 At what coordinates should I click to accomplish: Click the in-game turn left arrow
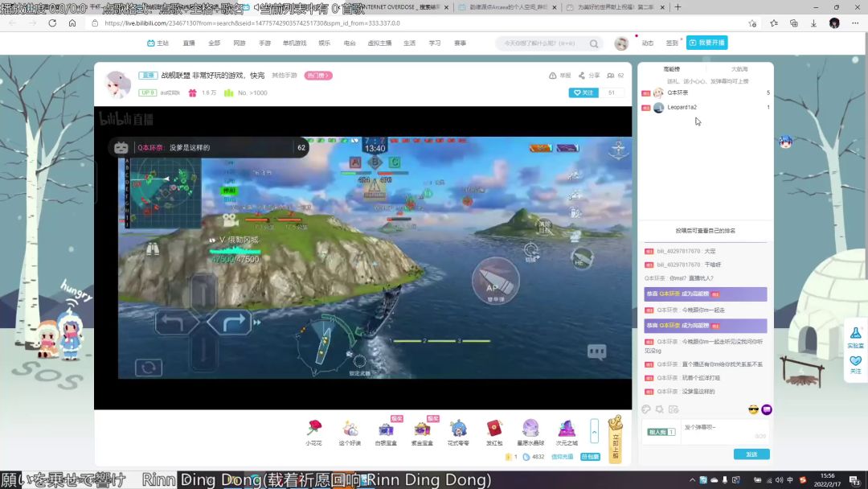coord(175,322)
